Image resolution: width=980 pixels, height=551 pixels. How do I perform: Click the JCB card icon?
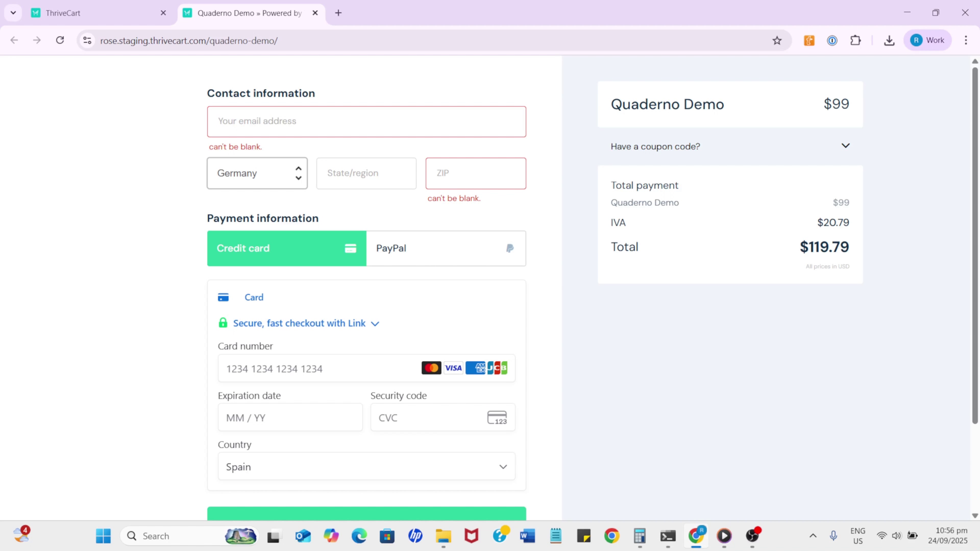coord(497,368)
